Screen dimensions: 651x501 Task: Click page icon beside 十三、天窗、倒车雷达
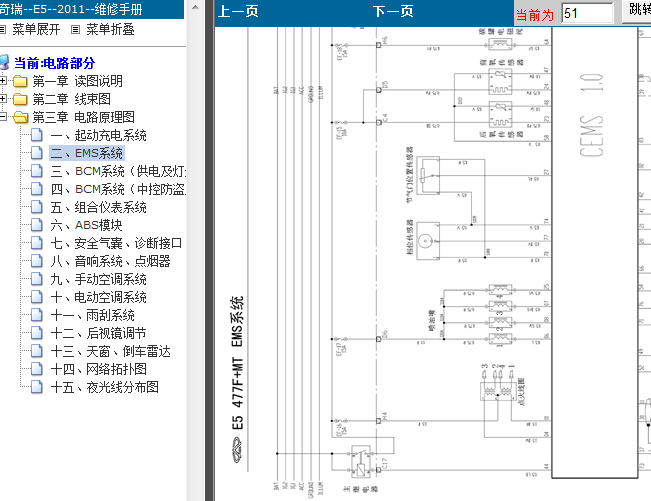pyautogui.click(x=37, y=351)
